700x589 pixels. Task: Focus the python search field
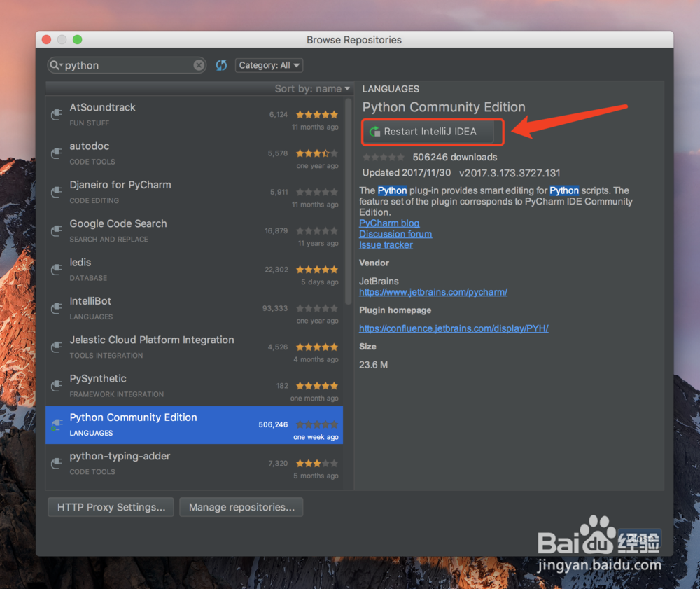coord(127,65)
